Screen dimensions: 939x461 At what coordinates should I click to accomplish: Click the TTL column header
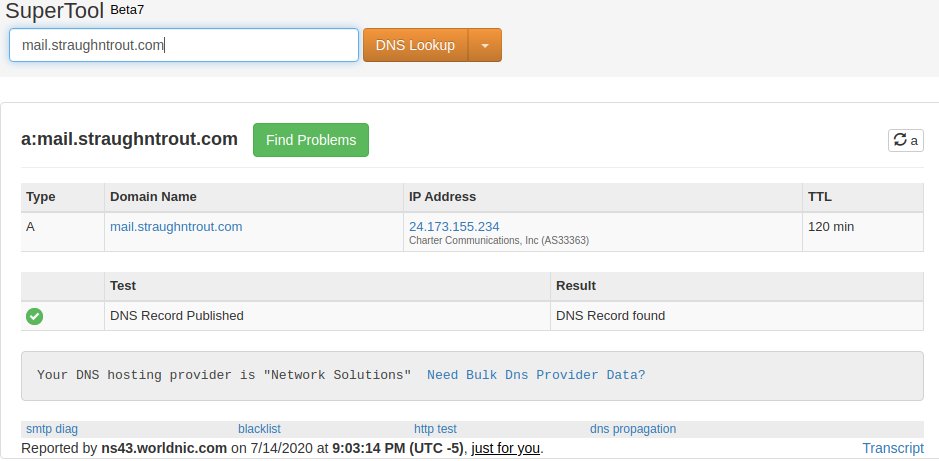[x=819, y=197]
